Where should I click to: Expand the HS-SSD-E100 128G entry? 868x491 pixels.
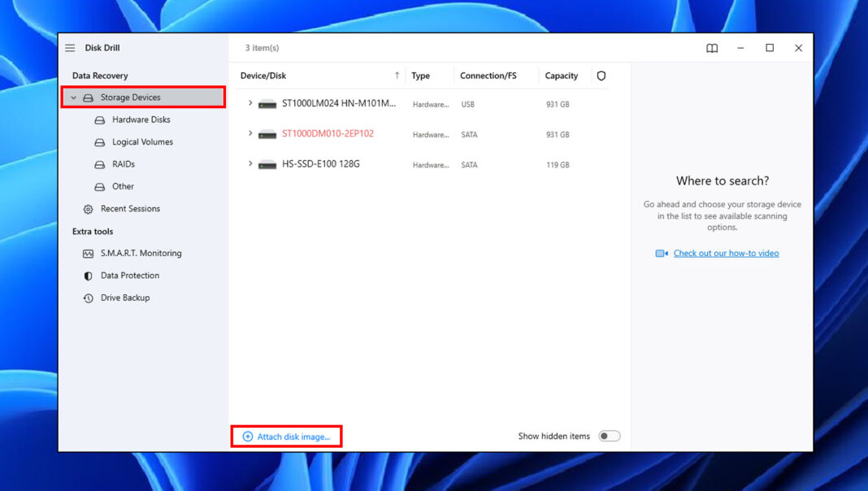click(250, 164)
